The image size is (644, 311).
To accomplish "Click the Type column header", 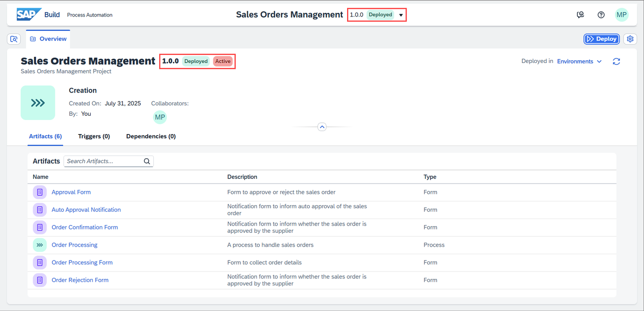I will coord(430,177).
